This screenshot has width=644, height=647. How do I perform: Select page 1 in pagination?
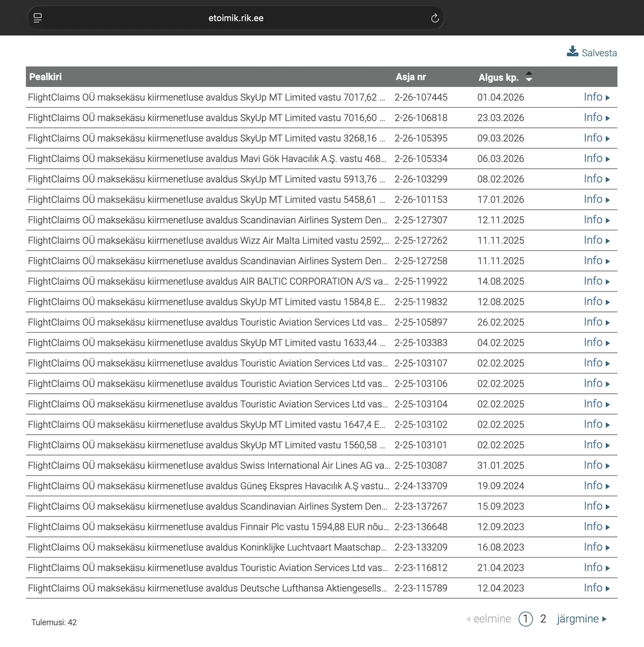coord(525,619)
